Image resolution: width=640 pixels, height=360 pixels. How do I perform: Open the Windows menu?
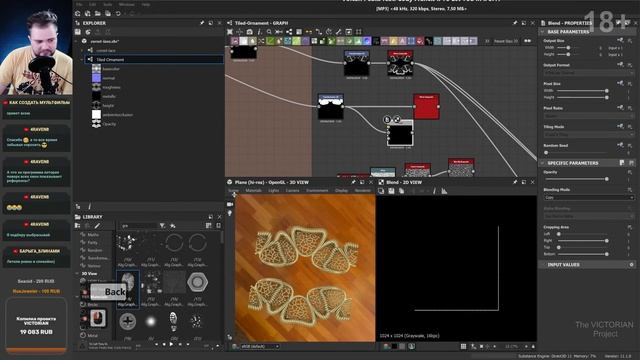click(127, 4)
